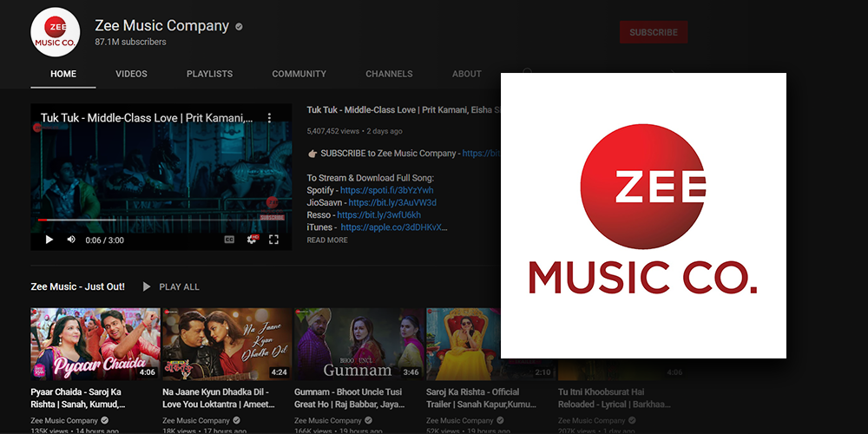The height and width of the screenshot is (434, 868).
Task: Click the Zee Music Co. channel avatar
Action: [56, 32]
